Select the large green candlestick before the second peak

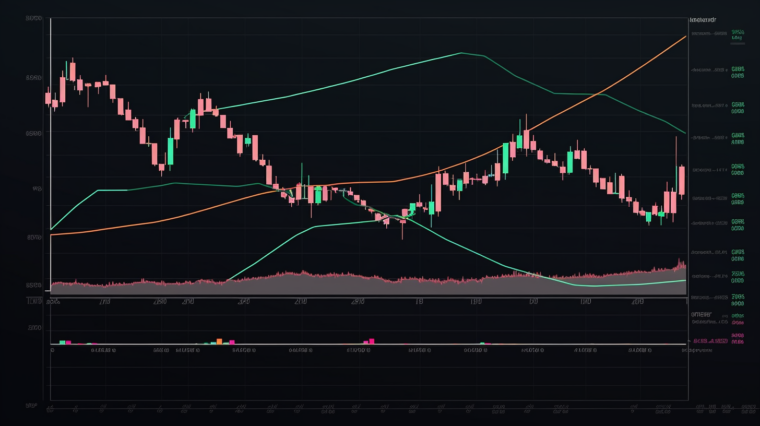[171, 148]
